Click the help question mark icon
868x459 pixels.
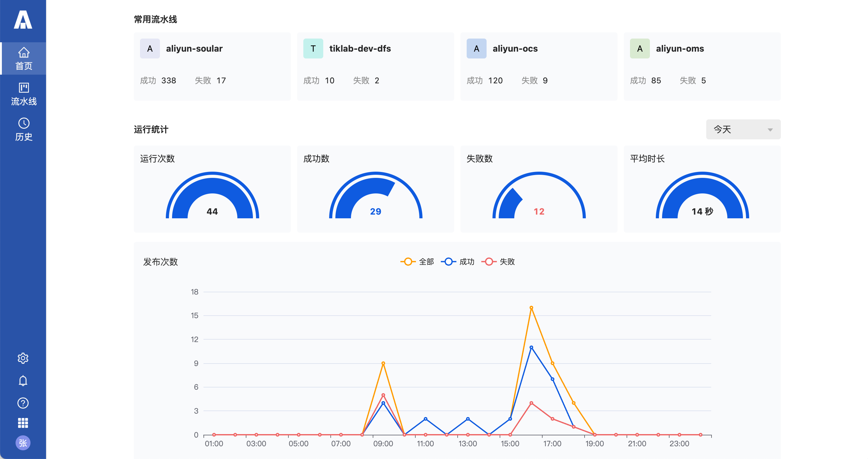pyautogui.click(x=23, y=403)
